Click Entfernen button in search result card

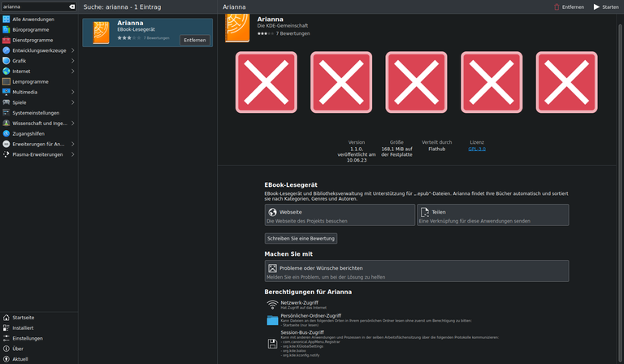pyautogui.click(x=194, y=40)
